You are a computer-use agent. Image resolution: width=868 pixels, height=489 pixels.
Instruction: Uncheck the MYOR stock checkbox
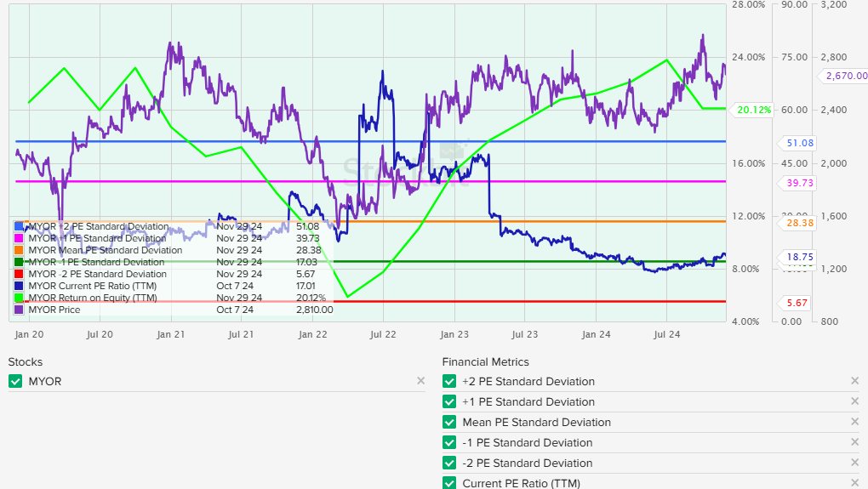coord(15,381)
